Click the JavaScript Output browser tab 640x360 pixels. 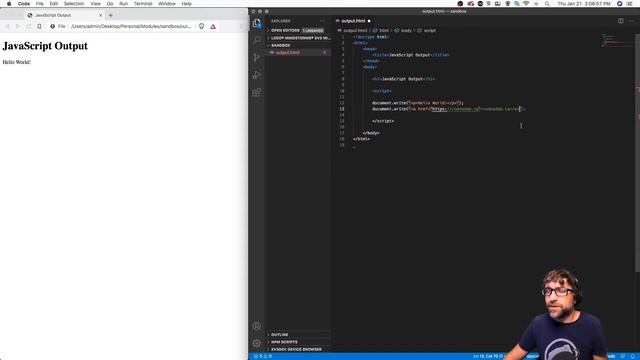point(65,16)
